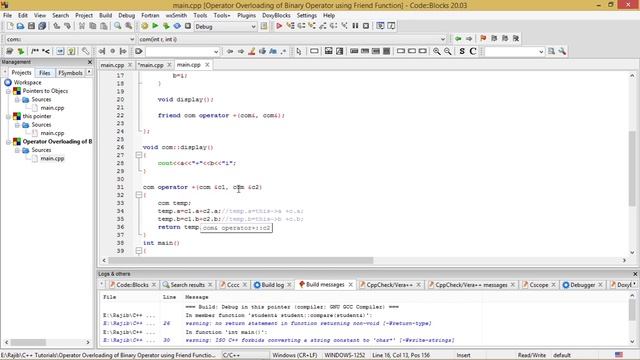Image resolution: width=640 pixels, height=360 pixels.
Task: Open the Build menu
Action: tap(105, 15)
